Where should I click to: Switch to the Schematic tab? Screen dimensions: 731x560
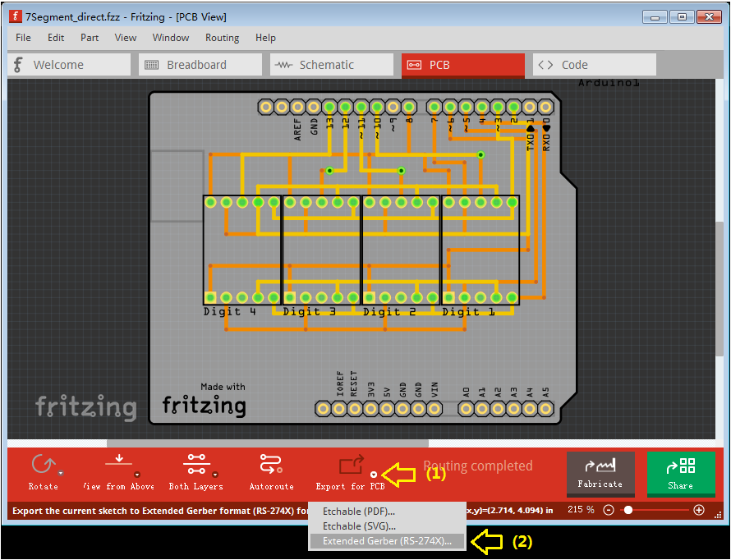pos(332,65)
